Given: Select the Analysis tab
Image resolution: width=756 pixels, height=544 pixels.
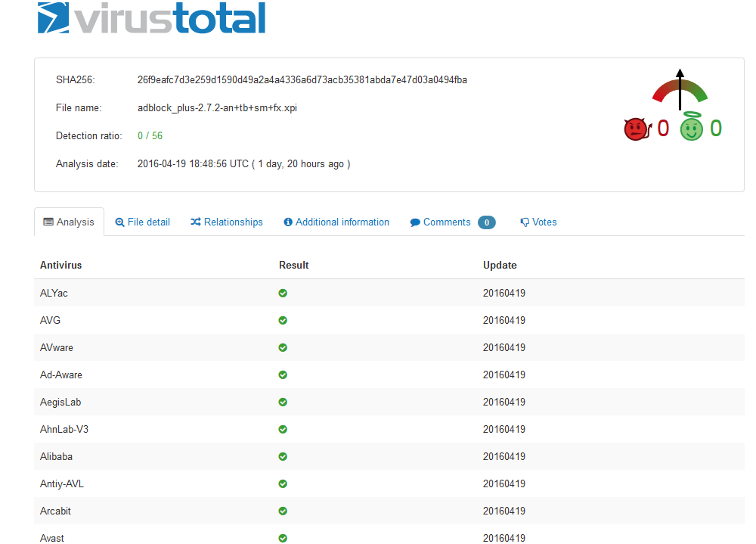Looking at the screenshot, I should coord(69,222).
